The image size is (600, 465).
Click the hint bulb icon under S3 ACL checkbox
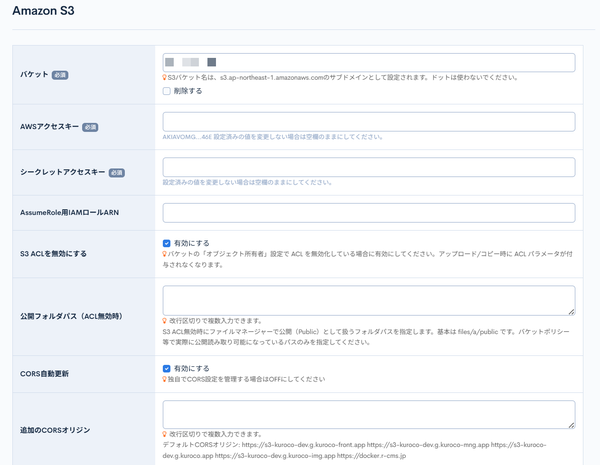165,254
